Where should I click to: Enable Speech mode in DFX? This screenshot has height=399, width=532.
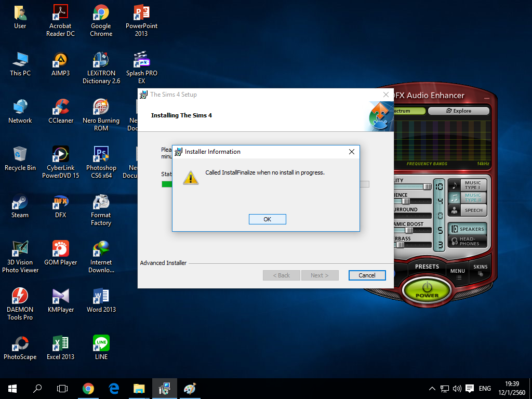point(468,210)
